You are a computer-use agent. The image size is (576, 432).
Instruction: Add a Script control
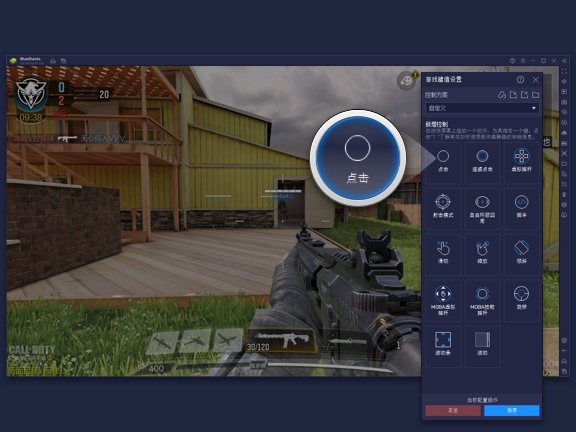[521, 208]
